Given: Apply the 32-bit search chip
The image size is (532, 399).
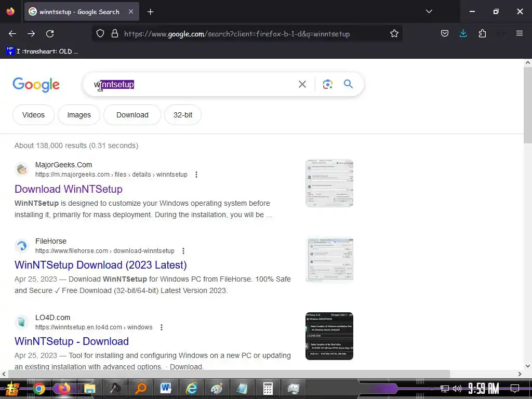Looking at the screenshot, I should [x=183, y=115].
